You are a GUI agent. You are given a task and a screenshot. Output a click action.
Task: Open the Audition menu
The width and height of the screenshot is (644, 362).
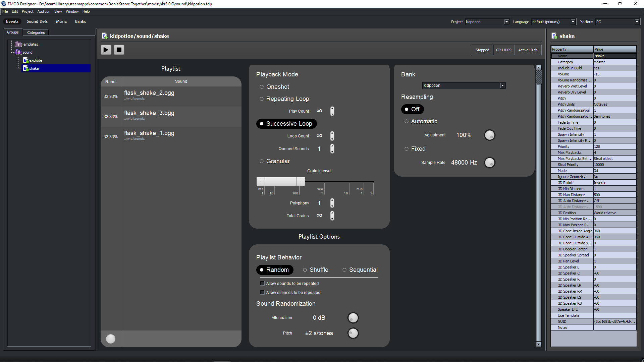coord(44,11)
